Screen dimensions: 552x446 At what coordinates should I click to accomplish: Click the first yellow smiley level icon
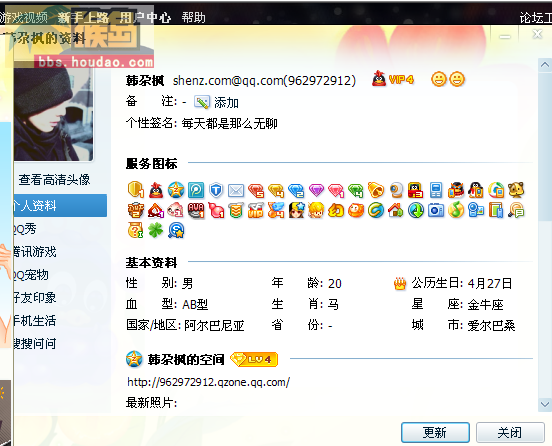(x=439, y=79)
